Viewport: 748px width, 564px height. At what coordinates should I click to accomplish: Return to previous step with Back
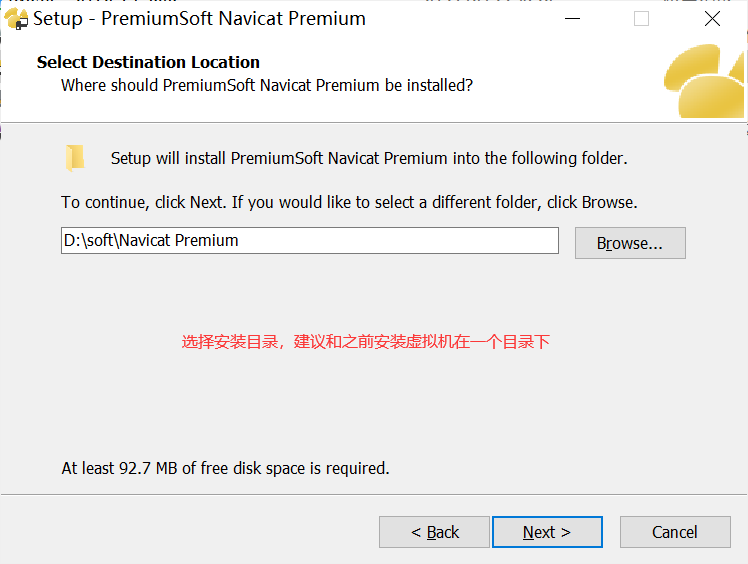point(434,532)
